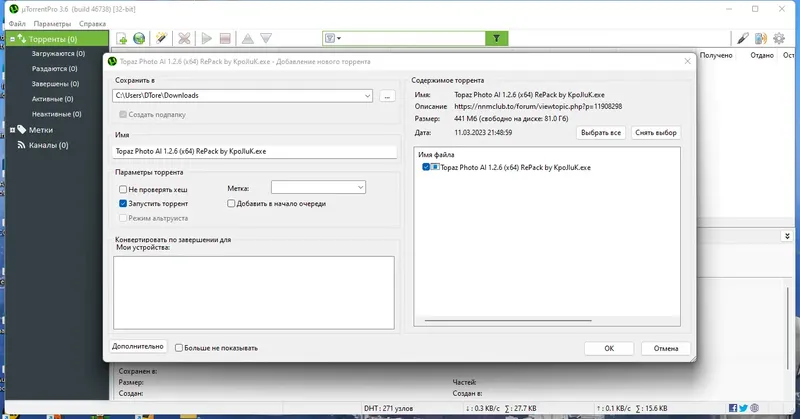Click the Remove Torrent X icon
The image size is (800, 419).
tap(184, 38)
